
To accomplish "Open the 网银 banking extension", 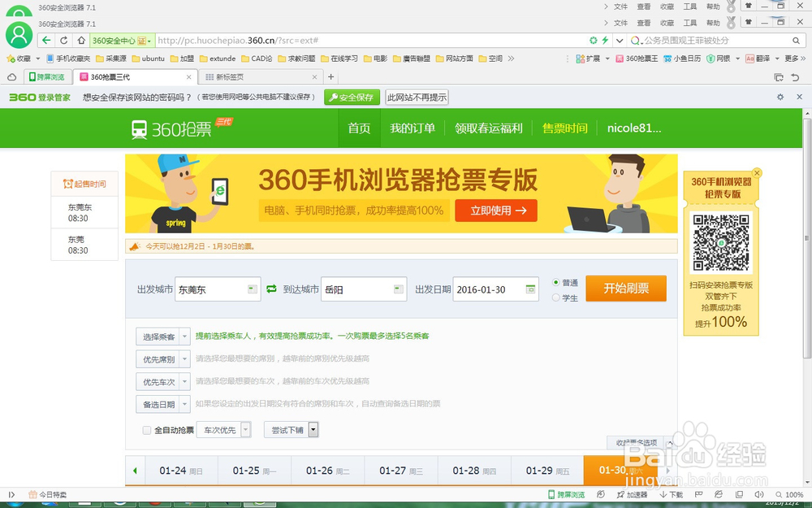I will (x=719, y=59).
